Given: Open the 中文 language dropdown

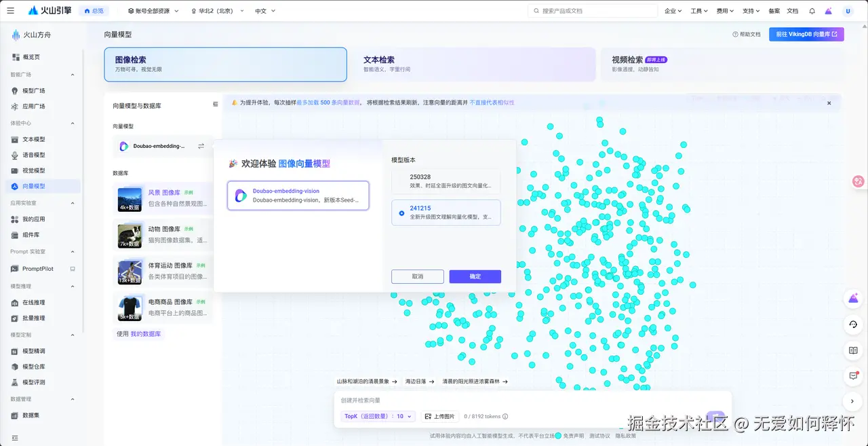Looking at the screenshot, I should tap(264, 11).
